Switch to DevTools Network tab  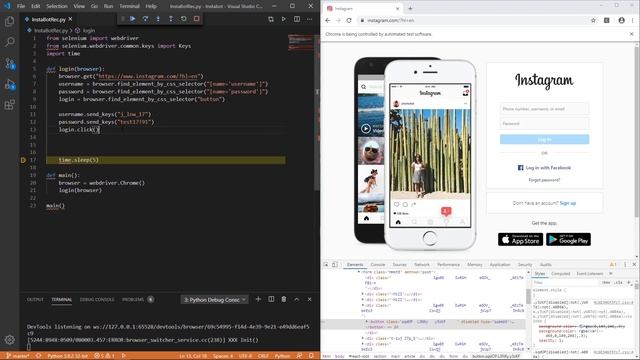click(x=422, y=264)
